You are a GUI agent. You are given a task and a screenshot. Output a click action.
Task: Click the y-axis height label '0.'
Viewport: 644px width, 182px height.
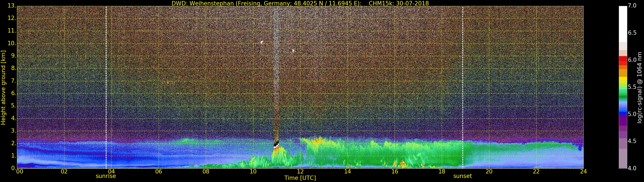tap(14, 168)
